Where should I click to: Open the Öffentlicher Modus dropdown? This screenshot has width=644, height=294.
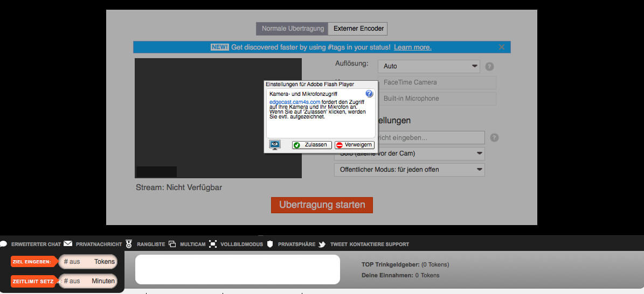point(410,170)
